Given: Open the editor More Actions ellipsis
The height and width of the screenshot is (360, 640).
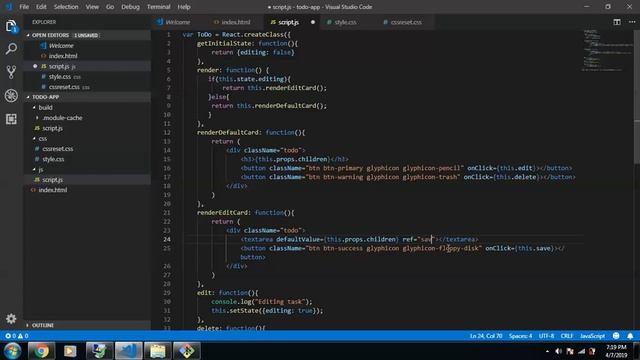Looking at the screenshot, I should pos(631,22).
